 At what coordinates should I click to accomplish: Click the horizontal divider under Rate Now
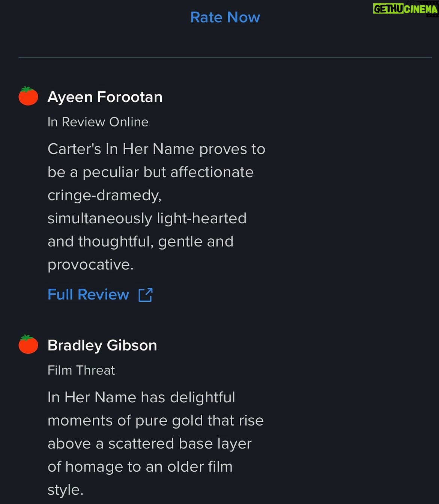[225, 57]
